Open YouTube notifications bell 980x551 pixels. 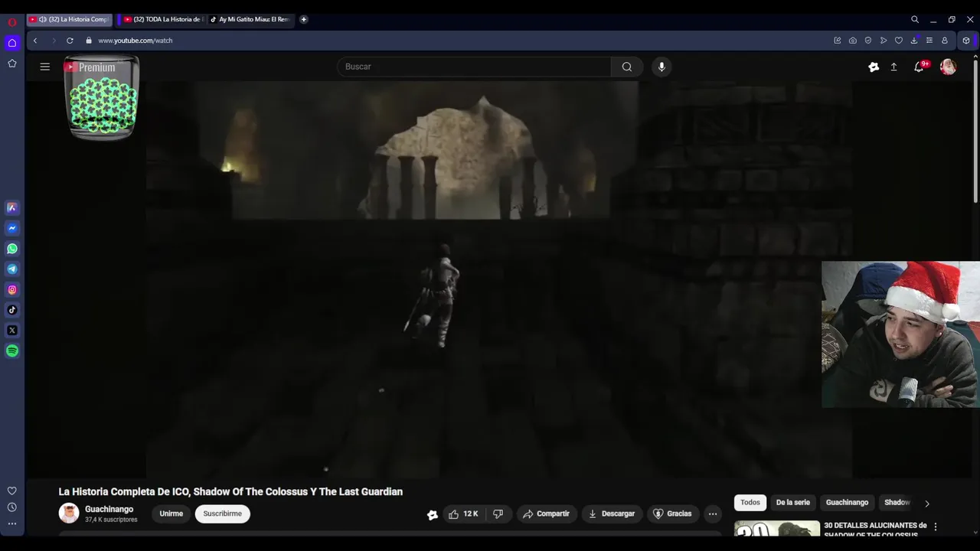[x=919, y=67]
